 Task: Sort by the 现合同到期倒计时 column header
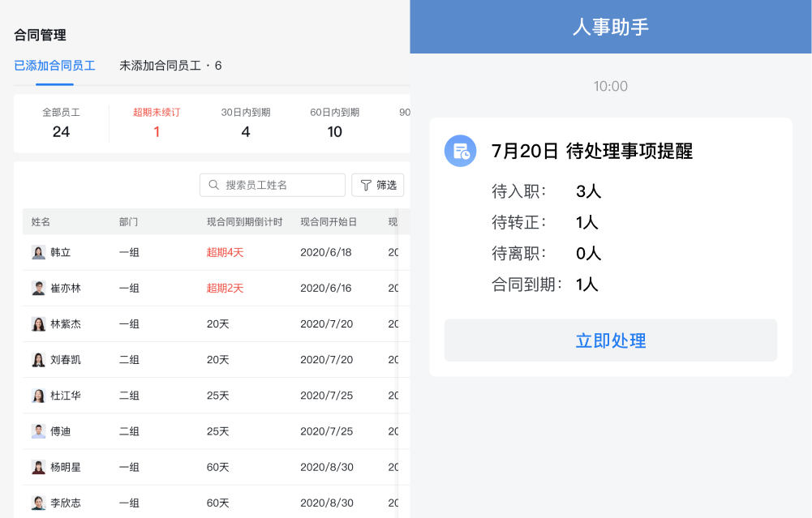pos(244,222)
